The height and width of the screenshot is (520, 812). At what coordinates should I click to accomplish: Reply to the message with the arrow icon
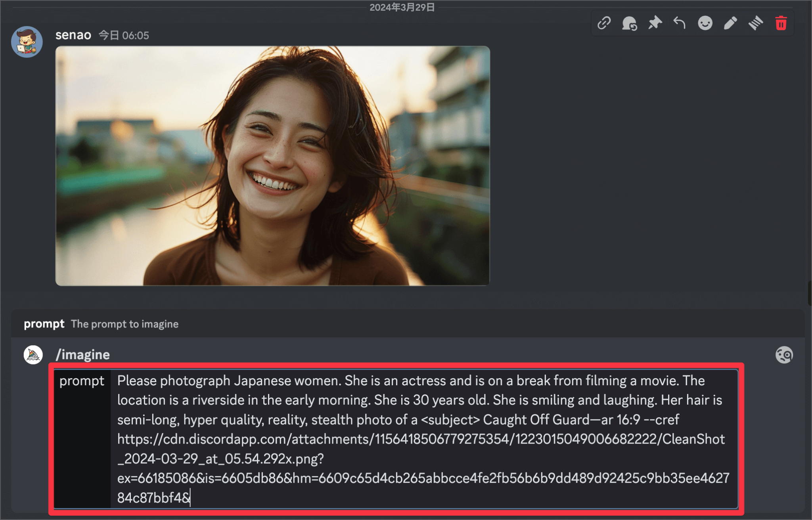(679, 23)
